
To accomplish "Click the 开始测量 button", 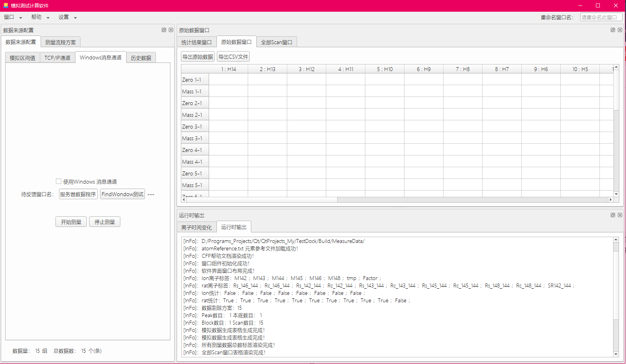I will click(x=71, y=221).
